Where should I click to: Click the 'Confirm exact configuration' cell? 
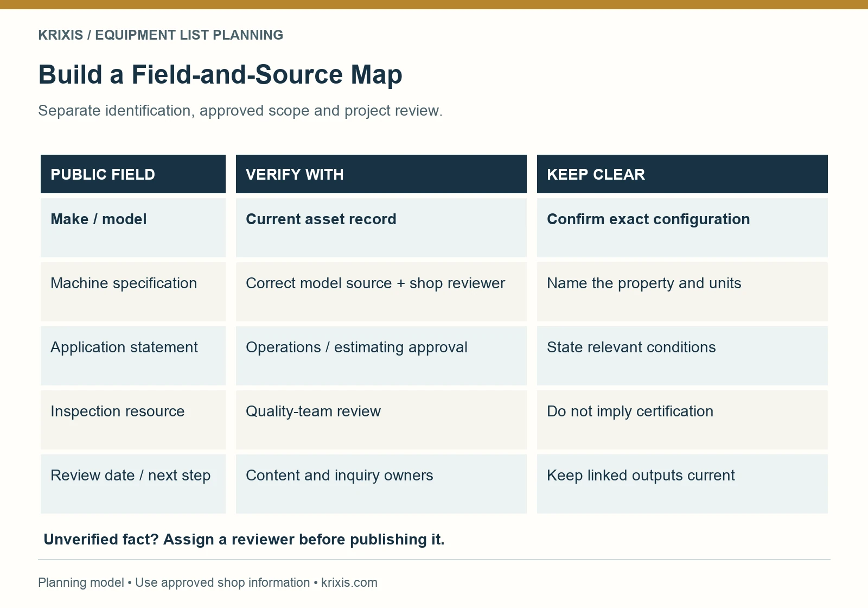682,228
